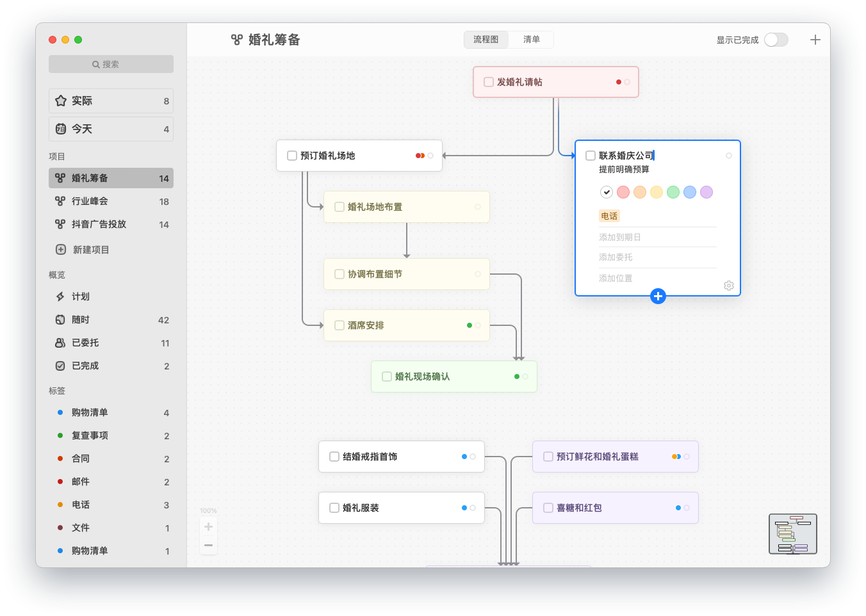Open the 电话 tag in sidebar

tap(111, 505)
